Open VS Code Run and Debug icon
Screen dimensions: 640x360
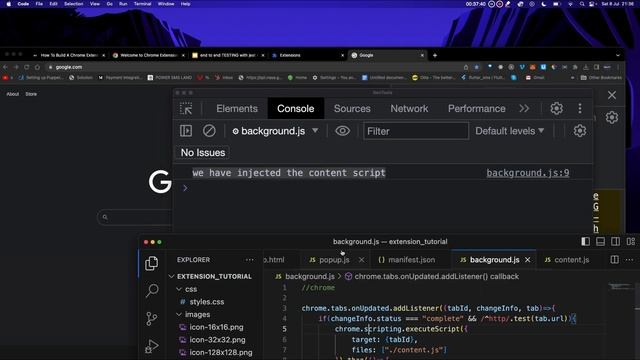tap(151, 347)
